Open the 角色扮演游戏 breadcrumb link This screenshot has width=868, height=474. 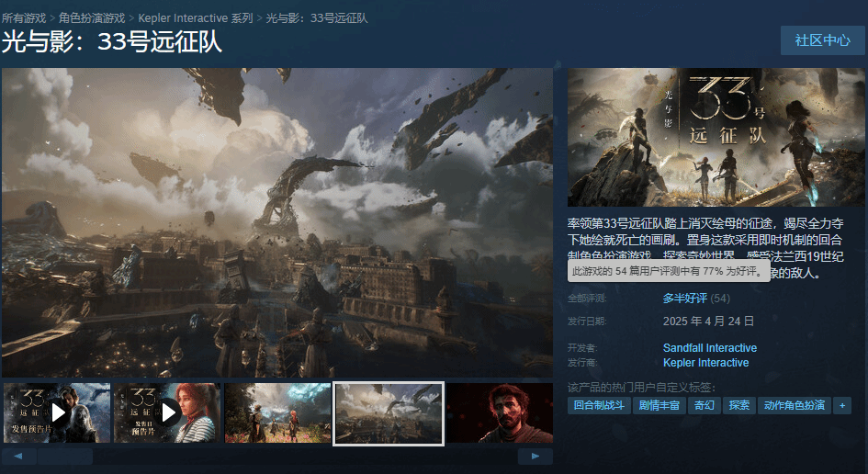pos(92,18)
